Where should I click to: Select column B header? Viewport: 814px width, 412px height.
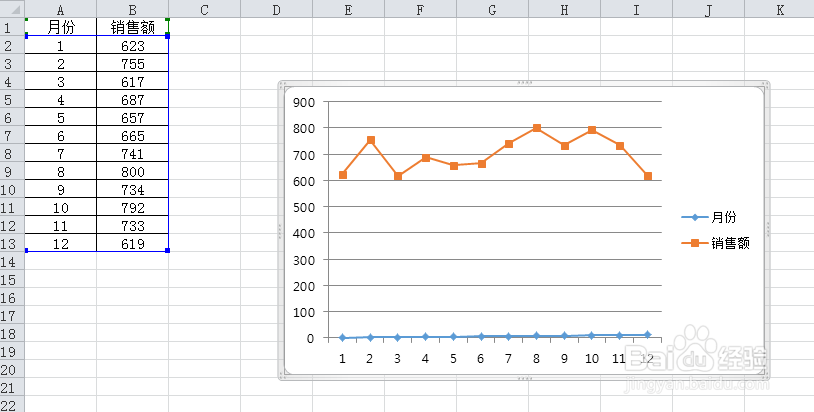click(132, 9)
